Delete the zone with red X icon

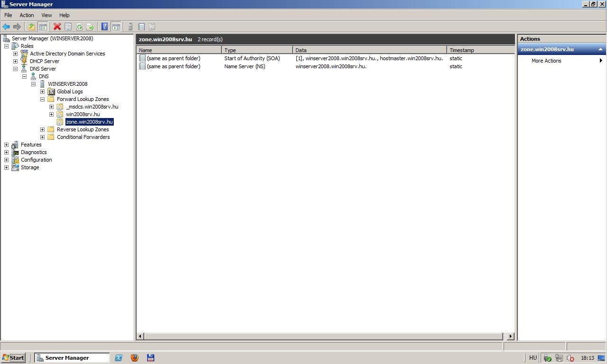(x=57, y=27)
